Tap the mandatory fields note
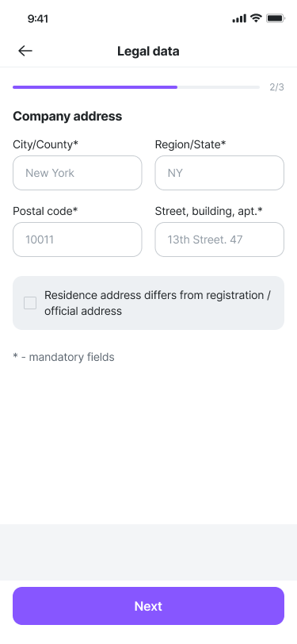The height and width of the screenshot is (644, 297). click(63, 358)
